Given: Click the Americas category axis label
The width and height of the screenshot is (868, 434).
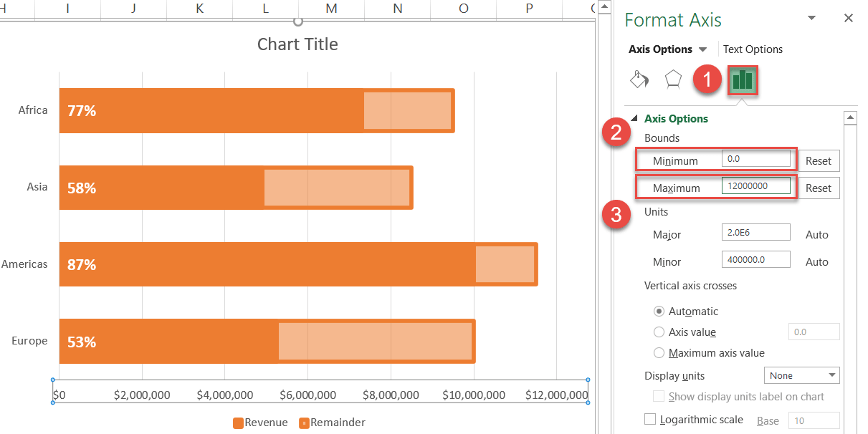Looking at the screenshot, I should 24,264.
